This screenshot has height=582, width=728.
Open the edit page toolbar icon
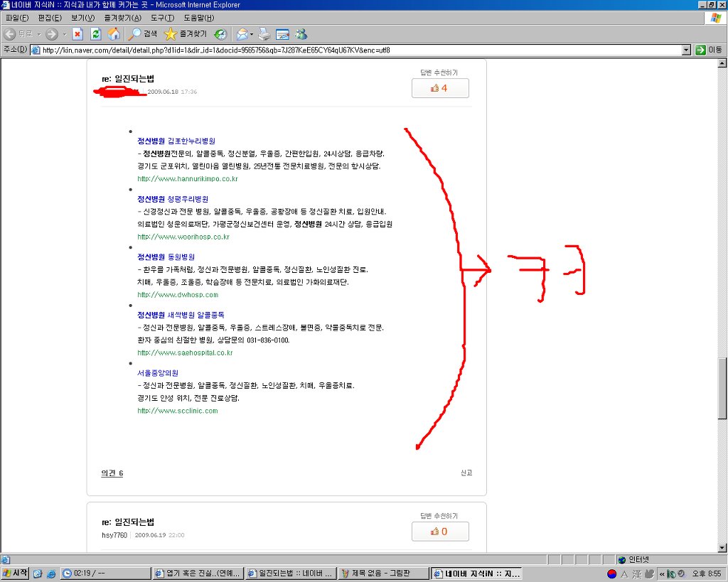(x=282, y=34)
